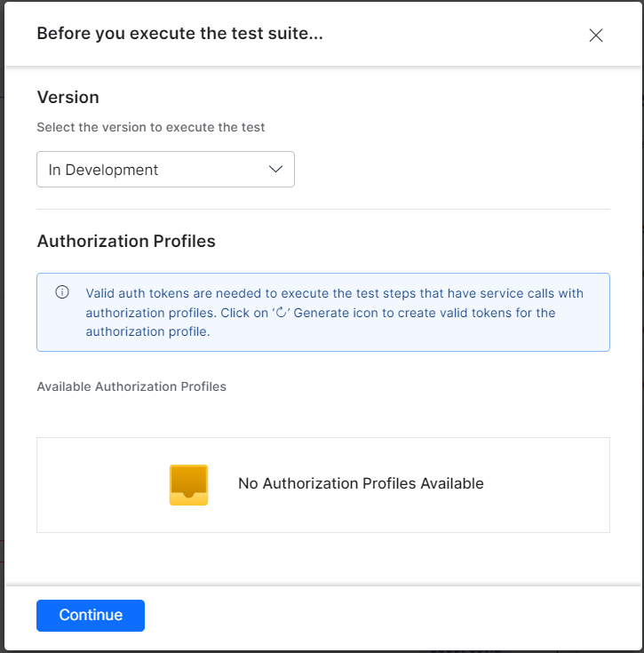The image size is (644, 653).
Task: Click 'No Authorization Profiles Available' message
Action: tap(361, 484)
